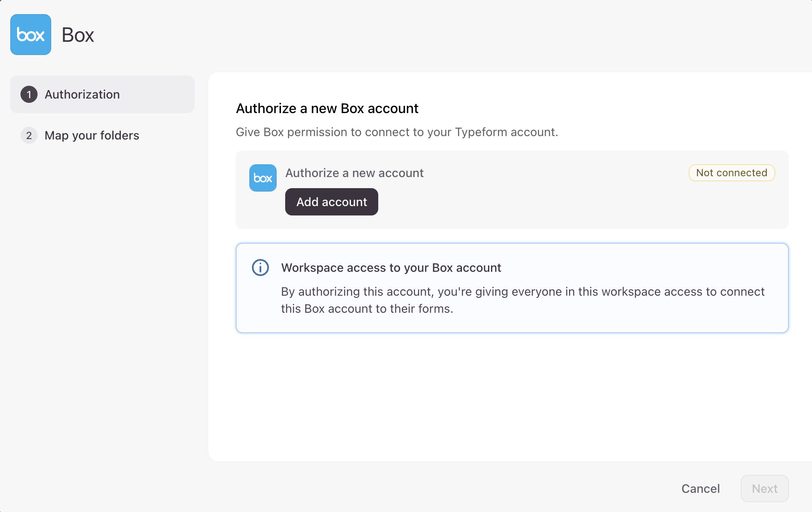Click the 'Authorize a new account' label

point(354,173)
